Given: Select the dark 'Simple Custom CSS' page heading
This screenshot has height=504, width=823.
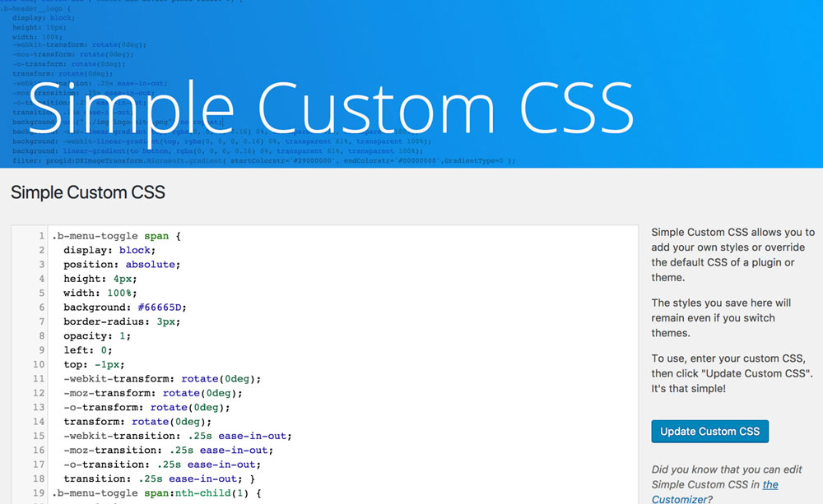Looking at the screenshot, I should [88, 192].
